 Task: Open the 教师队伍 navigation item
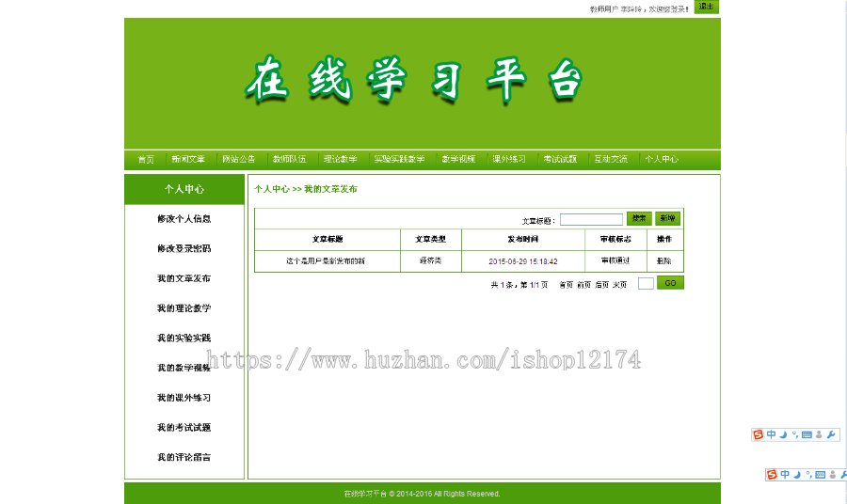click(290, 159)
